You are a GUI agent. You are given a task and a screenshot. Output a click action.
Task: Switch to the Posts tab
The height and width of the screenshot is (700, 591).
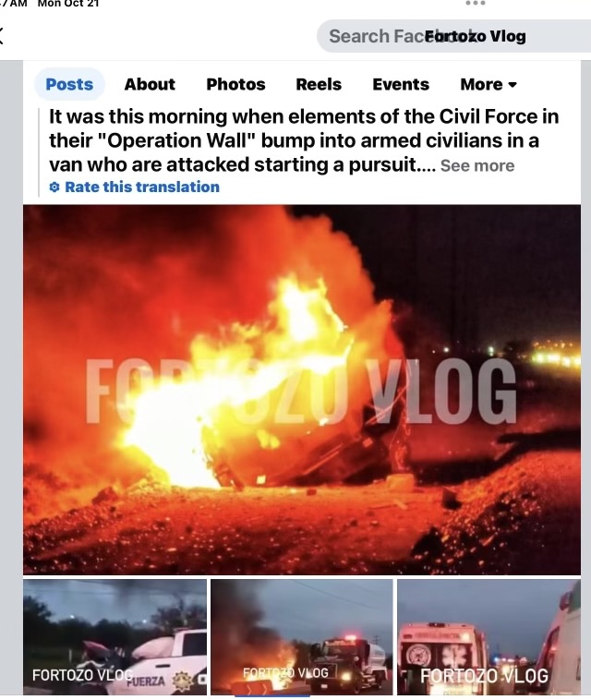tap(69, 84)
